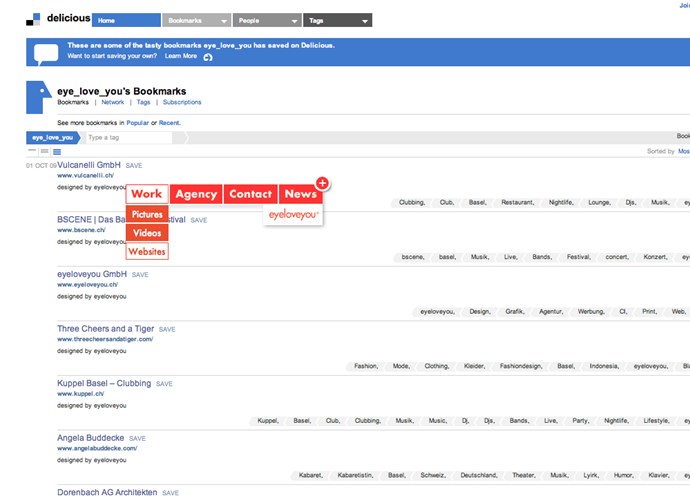
Task: Open the Subscriptions link
Action: (x=182, y=102)
